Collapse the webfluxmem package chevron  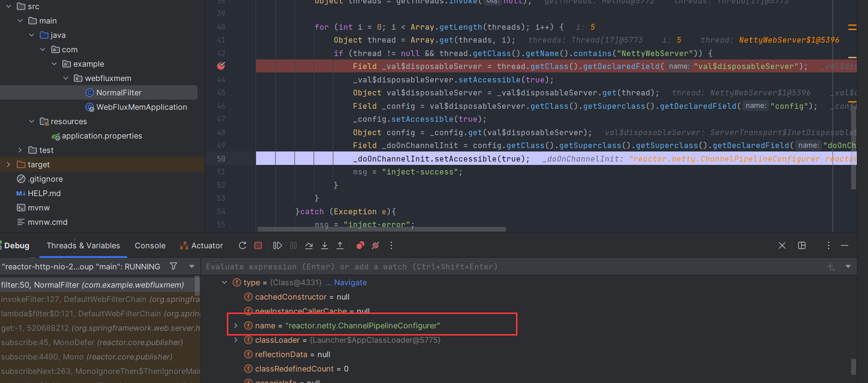tap(66, 78)
